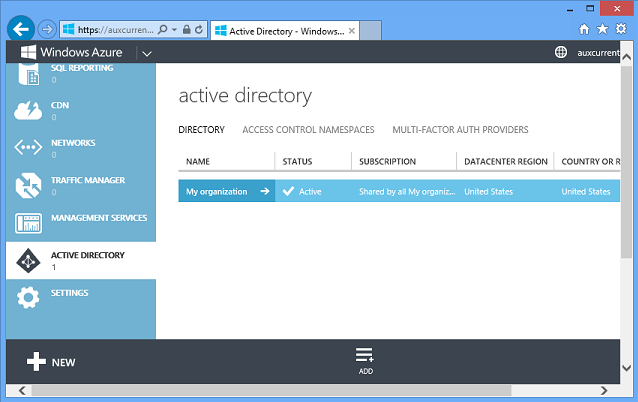
Task: Click the NETWORKS label in sidebar
Action: pos(73,143)
